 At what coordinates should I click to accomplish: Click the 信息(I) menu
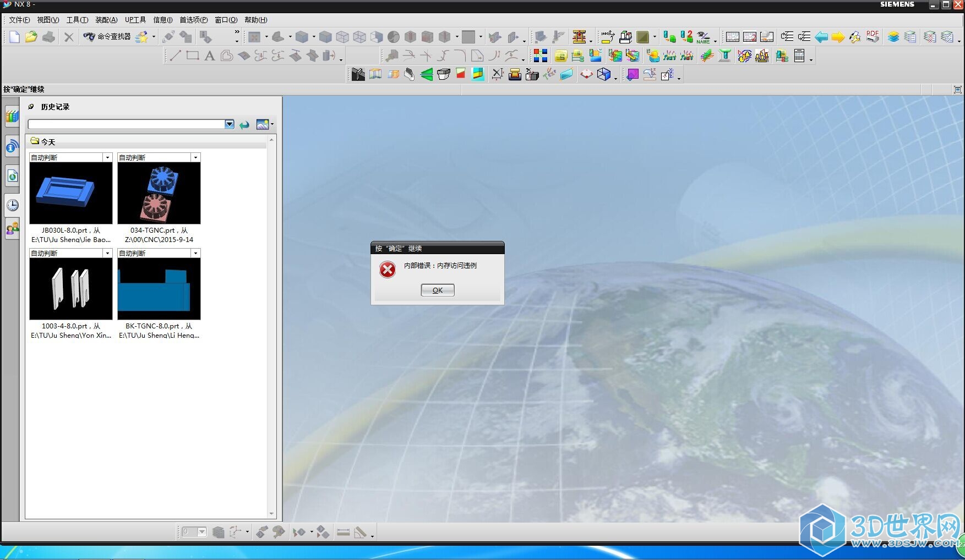tap(163, 20)
